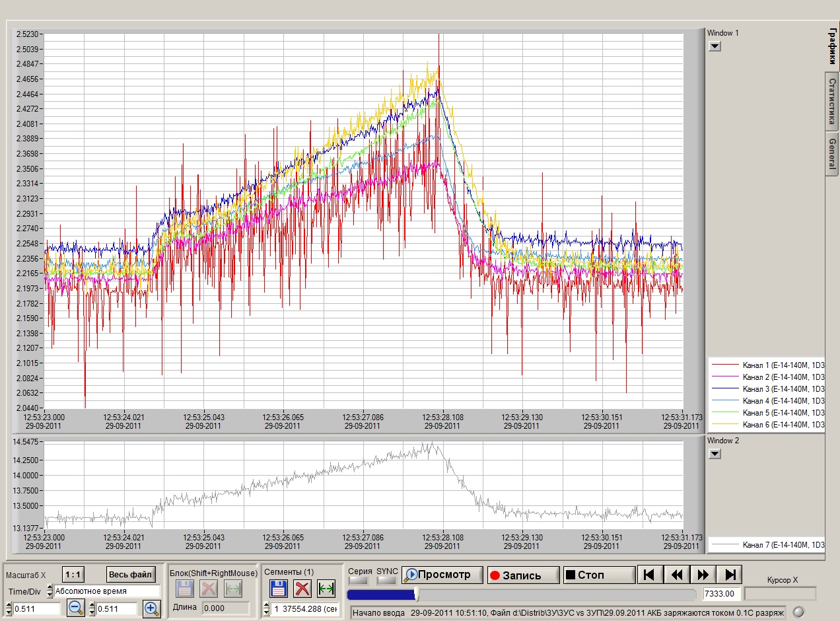Delete segment using the red X icon

point(302,588)
